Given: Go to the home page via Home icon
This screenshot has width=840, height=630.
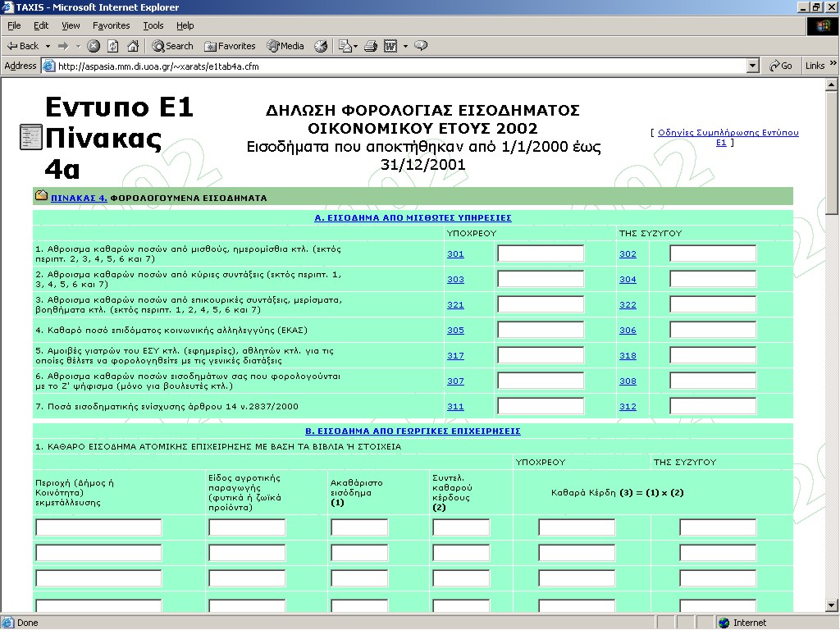Looking at the screenshot, I should tap(133, 46).
